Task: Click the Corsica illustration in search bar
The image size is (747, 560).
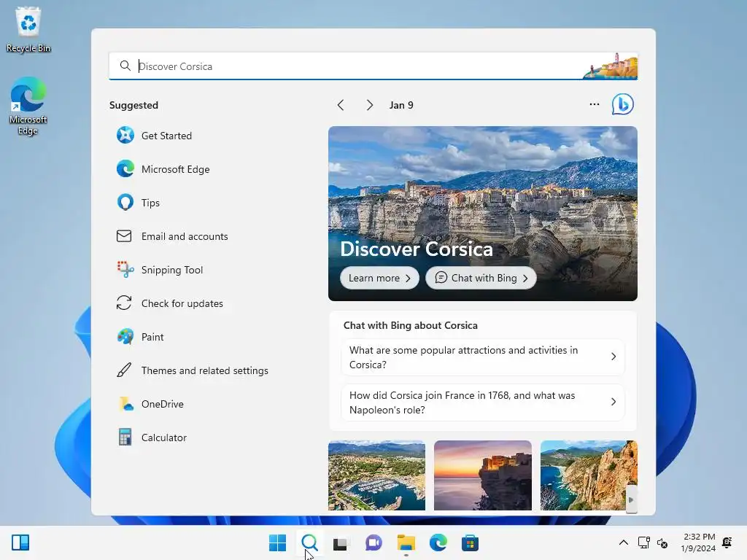Action: click(611, 66)
